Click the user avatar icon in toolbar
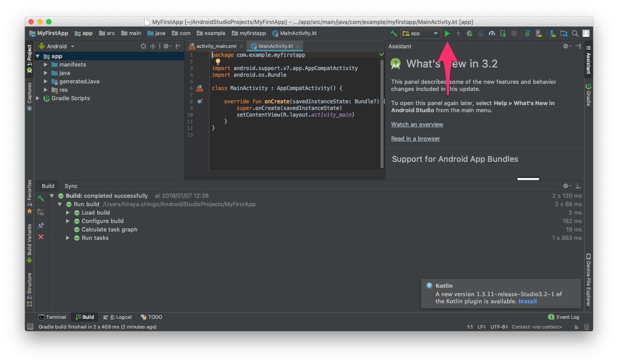The image size is (618, 364). tap(586, 33)
